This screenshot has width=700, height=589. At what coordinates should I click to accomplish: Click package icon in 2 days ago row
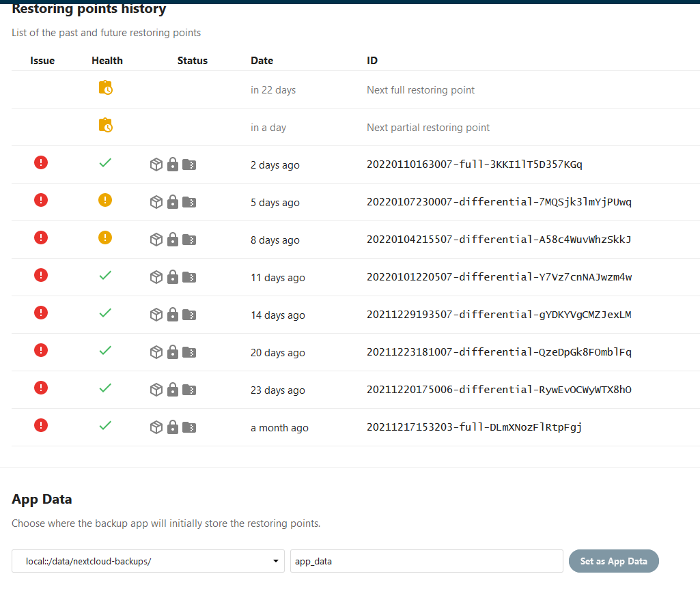coord(156,164)
